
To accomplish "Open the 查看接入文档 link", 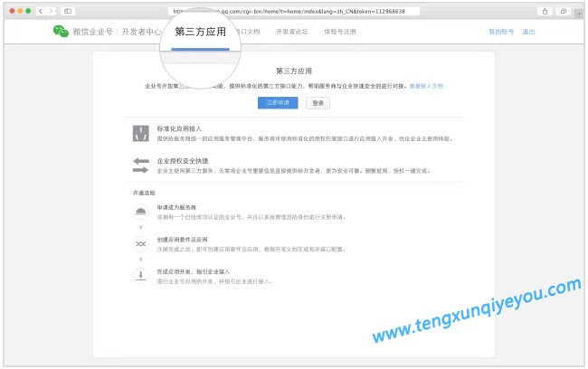I will coord(426,86).
